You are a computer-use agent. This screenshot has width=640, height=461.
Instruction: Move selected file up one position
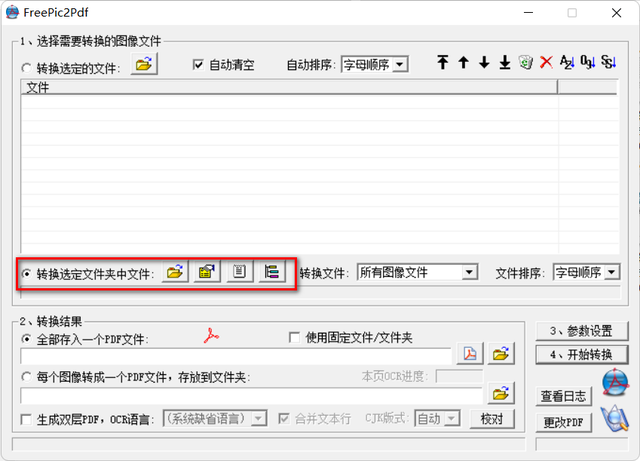click(463, 62)
